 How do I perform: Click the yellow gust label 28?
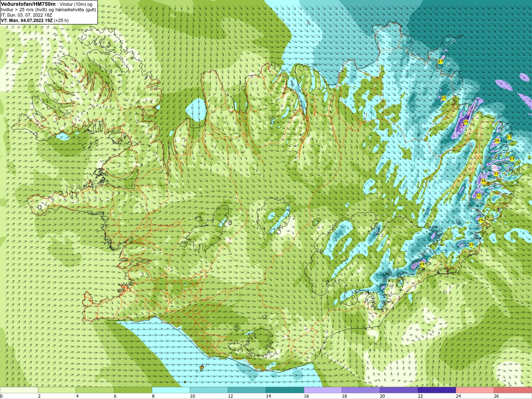(497, 141)
